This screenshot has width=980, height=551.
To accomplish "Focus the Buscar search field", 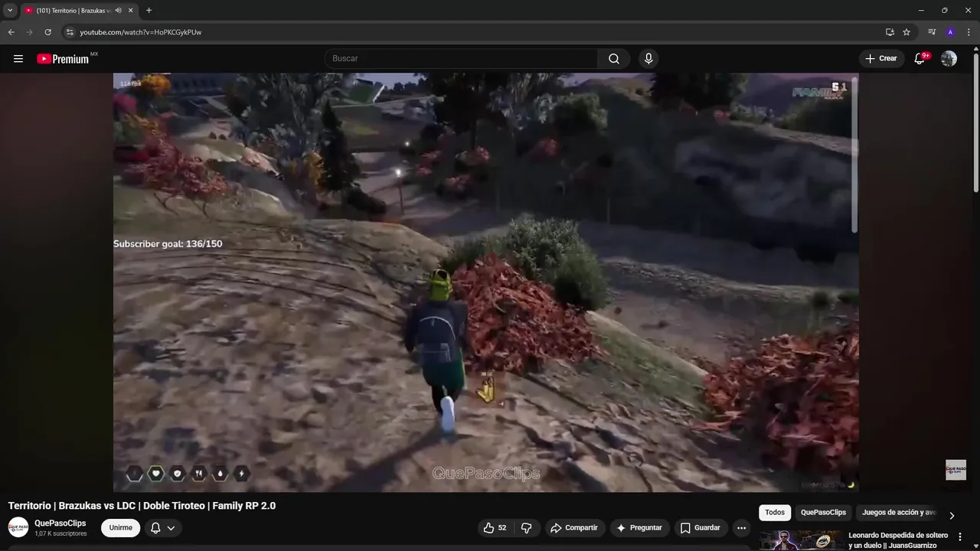I will click(x=461, y=59).
